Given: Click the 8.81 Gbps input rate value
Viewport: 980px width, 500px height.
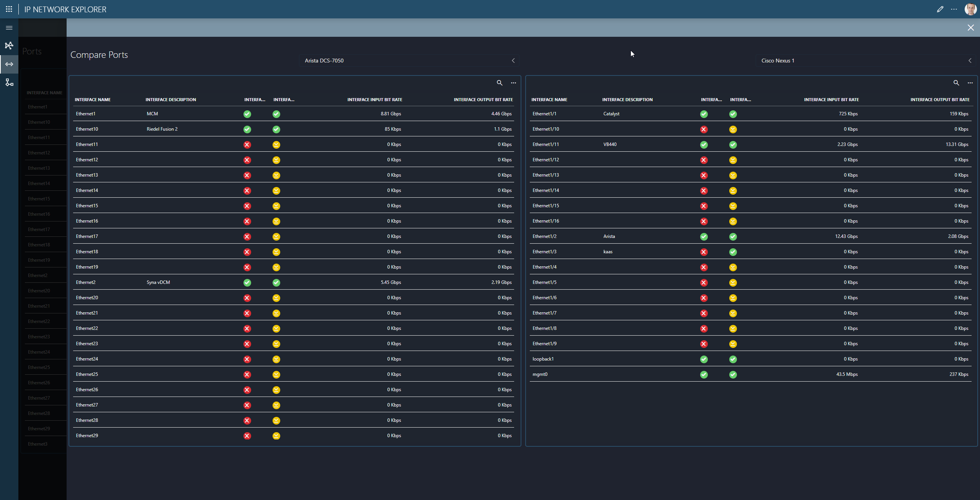Looking at the screenshot, I should 391,114.
